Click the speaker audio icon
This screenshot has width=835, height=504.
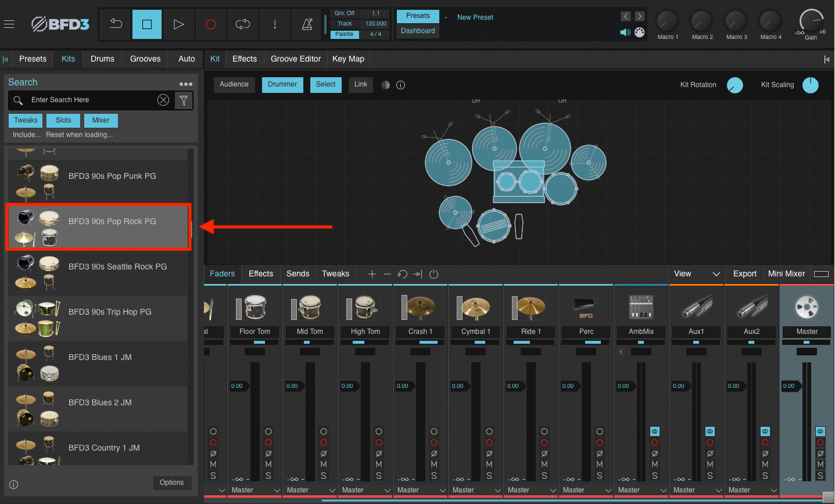625,33
